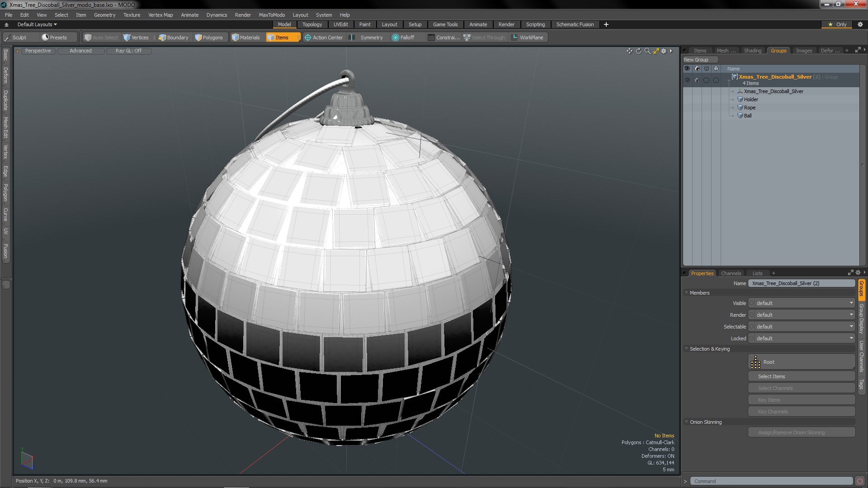Maximize the viewport with the expand icon
The image size is (868, 488).
656,51
